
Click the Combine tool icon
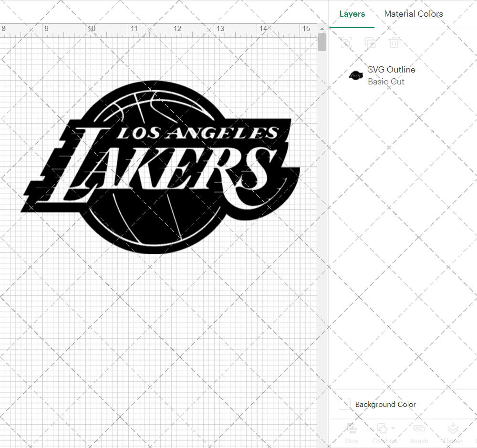click(x=383, y=428)
